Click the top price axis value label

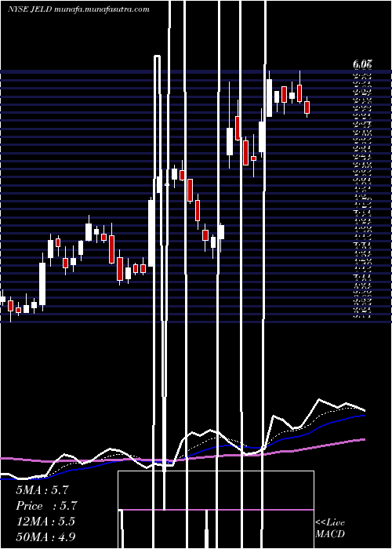pos(362,64)
